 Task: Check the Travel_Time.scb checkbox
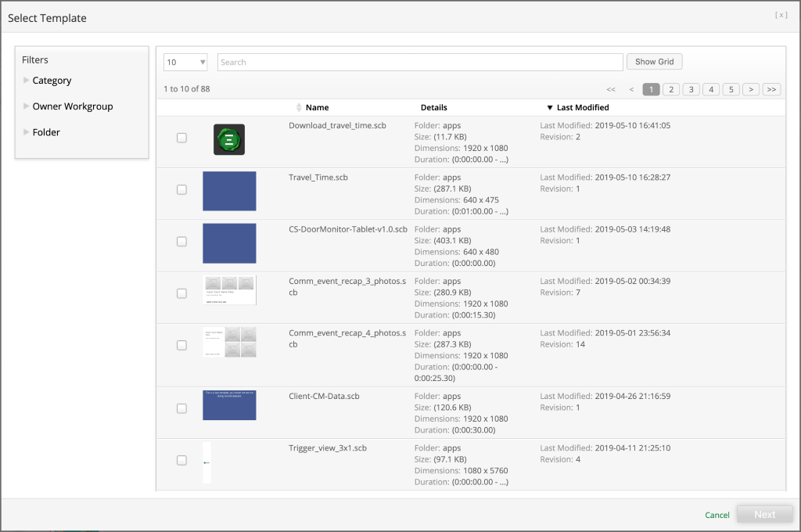tap(181, 189)
